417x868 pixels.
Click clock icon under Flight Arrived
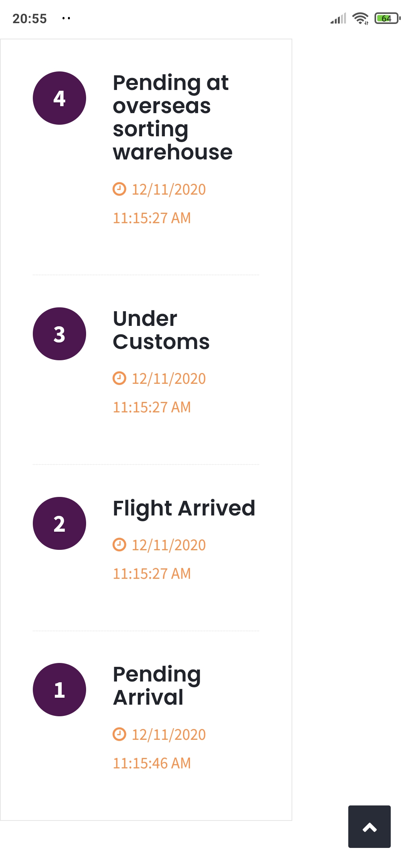(x=119, y=545)
